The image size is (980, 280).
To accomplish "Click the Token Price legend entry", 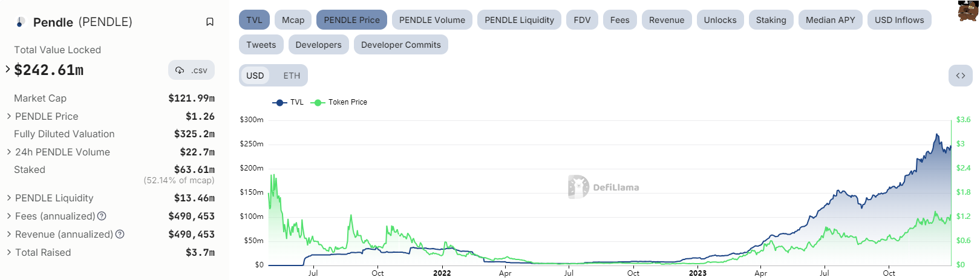I will click(x=339, y=102).
